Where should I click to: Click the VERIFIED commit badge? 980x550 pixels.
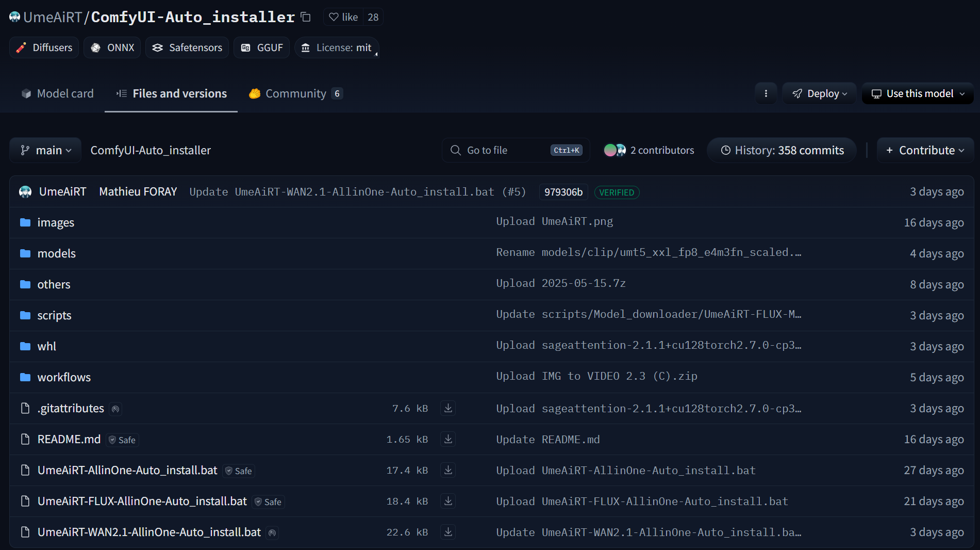click(617, 192)
